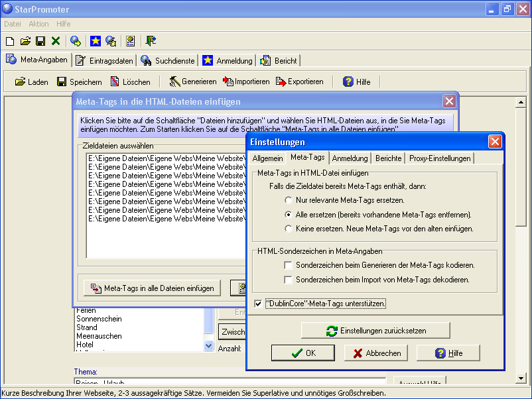This screenshot has width=532, height=399.
Task: Select the Meta-Tags tab in Einstellungen
Action: click(x=307, y=157)
